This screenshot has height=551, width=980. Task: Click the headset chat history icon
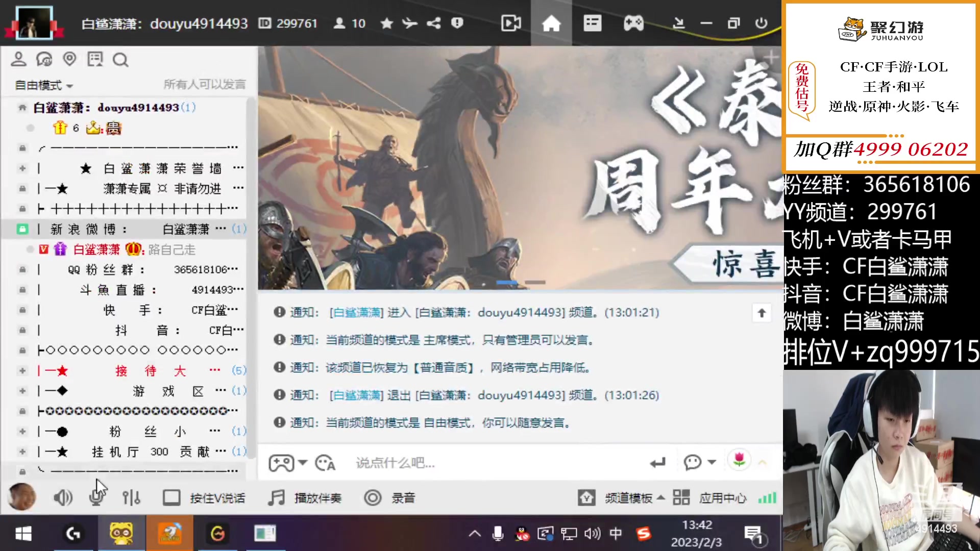44,60
